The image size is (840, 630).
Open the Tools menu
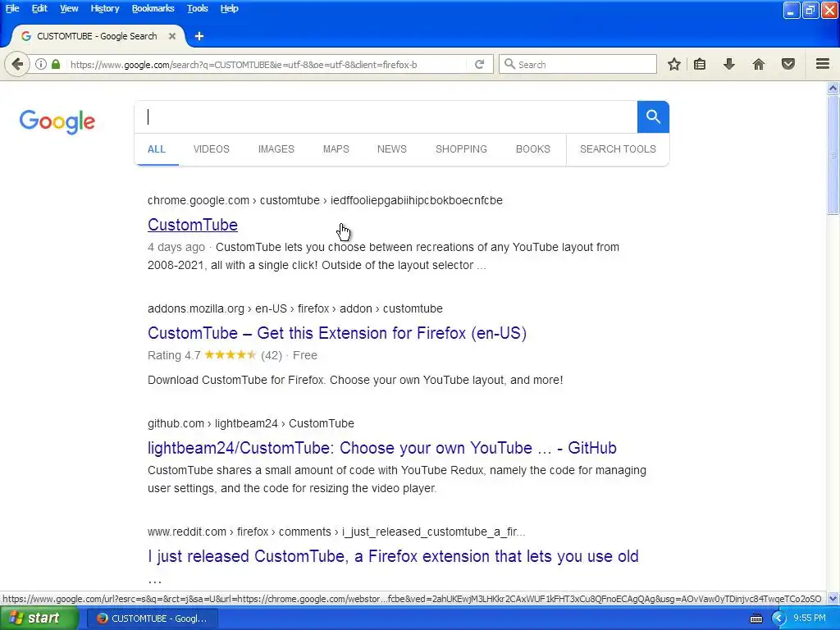point(197,8)
